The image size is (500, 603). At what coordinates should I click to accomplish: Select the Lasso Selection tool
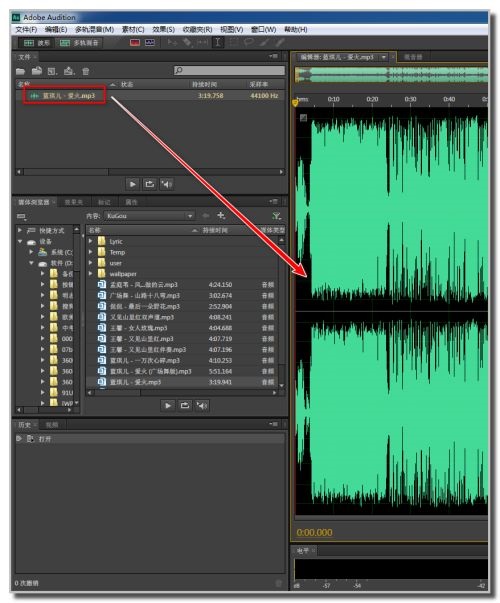248,42
